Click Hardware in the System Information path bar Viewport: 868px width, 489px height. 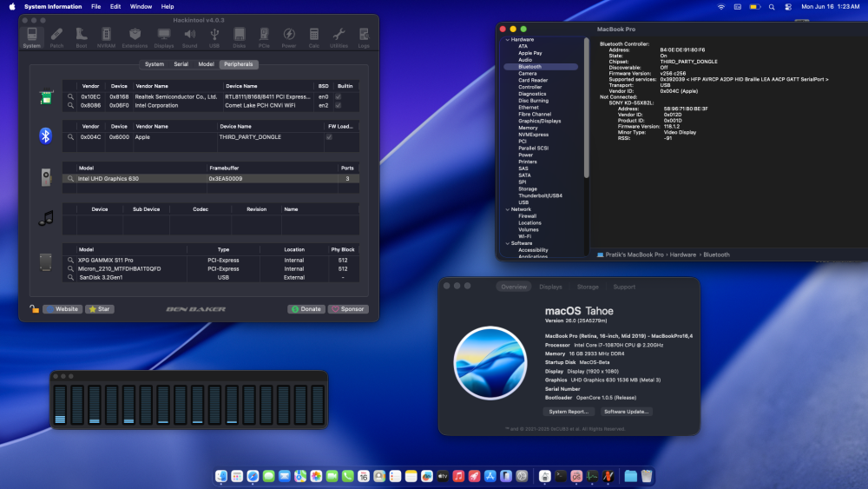coord(682,254)
